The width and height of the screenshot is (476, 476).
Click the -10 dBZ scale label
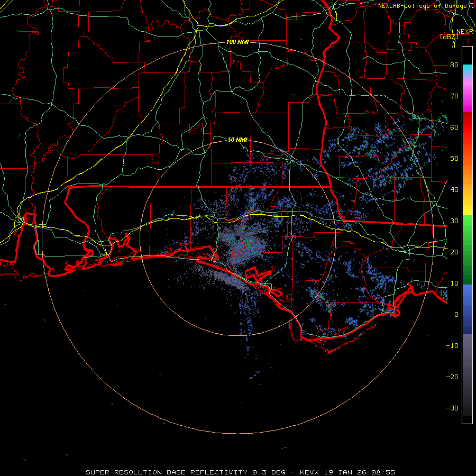pos(452,345)
